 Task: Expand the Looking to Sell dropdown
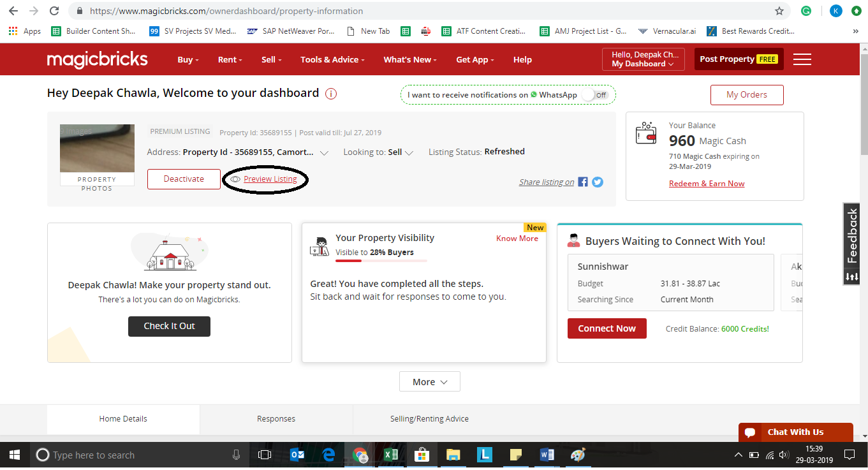tap(409, 153)
